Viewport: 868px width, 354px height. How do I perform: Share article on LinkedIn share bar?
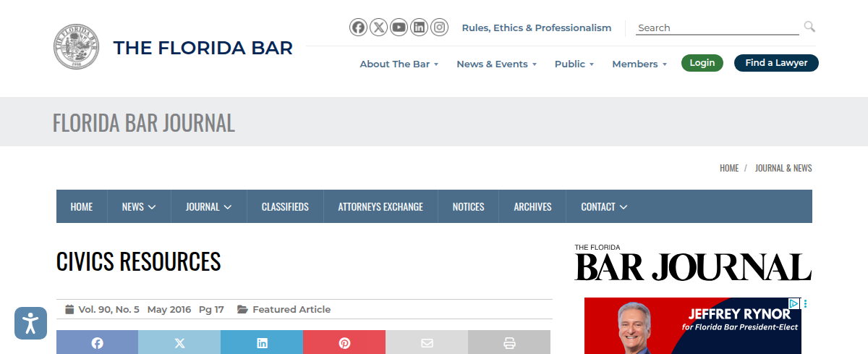point(262,343)
